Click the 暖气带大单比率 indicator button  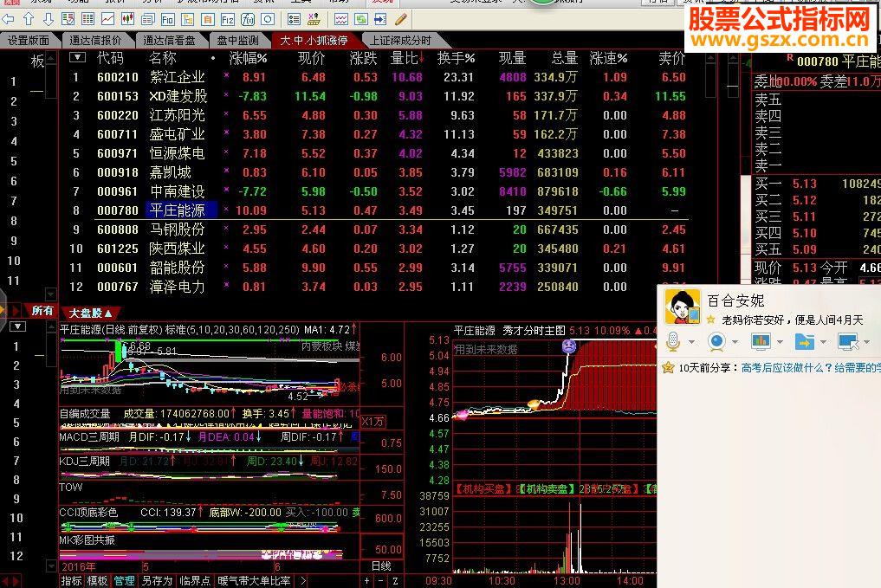(x=254, y=581)
